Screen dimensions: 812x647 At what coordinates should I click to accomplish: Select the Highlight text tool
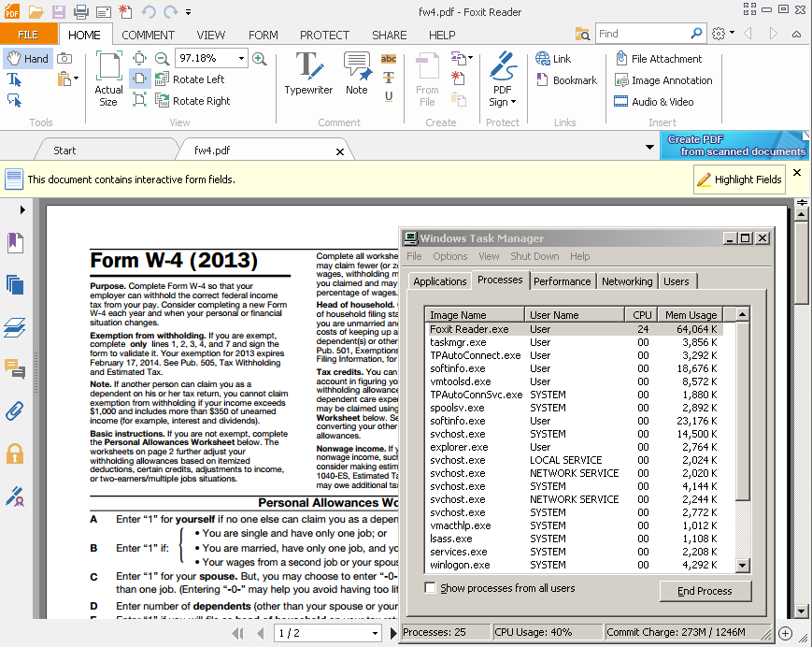[389, 59]
